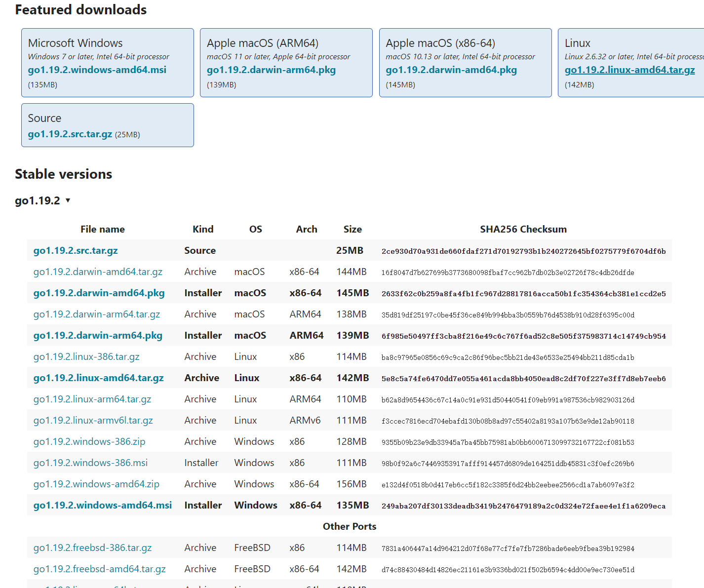Select checksum starting with 9355b09b23e9d
704x588 pixels.
[x=508, y=442]
